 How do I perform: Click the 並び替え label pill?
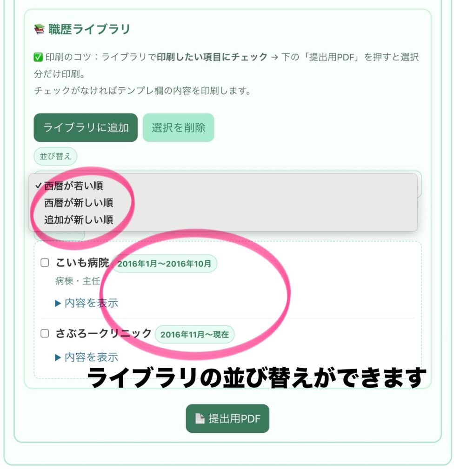(55, 156)
